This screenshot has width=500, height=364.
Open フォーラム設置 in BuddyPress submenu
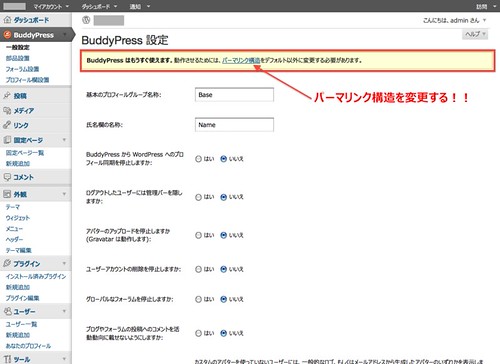point(22,69)
